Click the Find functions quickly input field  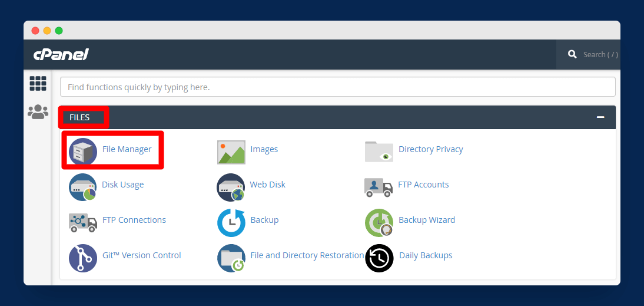click(x=337, y=87)
